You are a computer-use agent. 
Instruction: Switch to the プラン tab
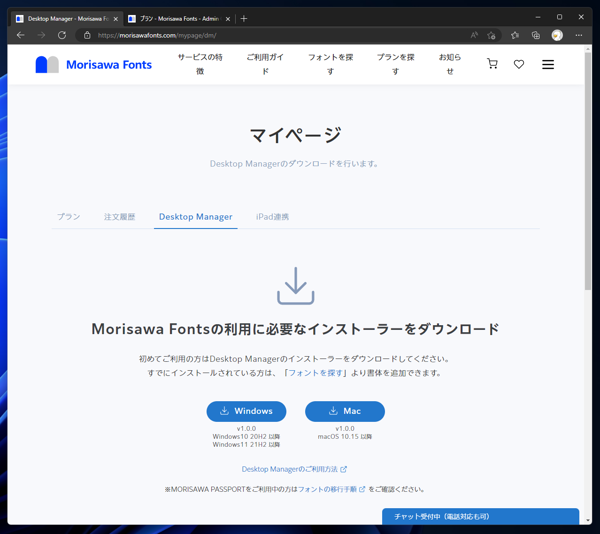coord(68,217)
